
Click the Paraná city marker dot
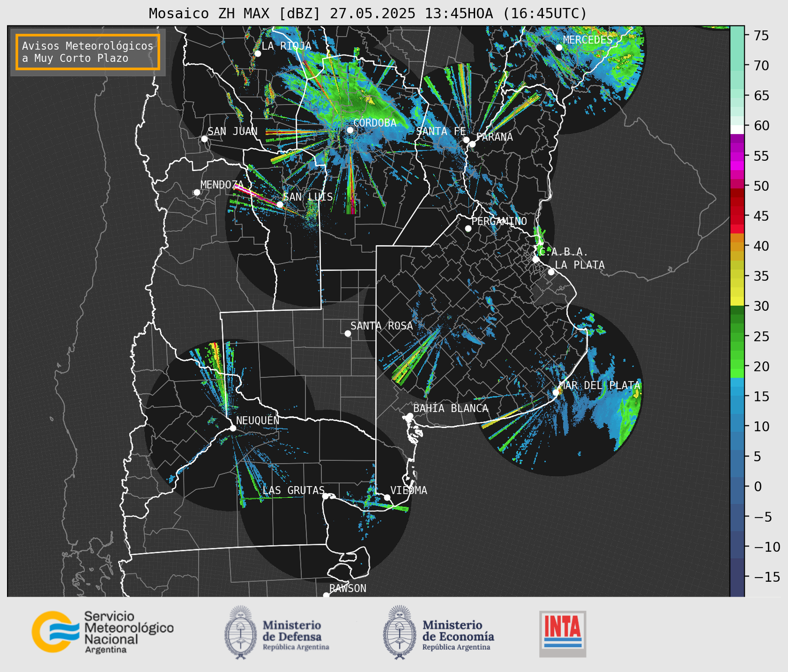[x=472, y=144]
